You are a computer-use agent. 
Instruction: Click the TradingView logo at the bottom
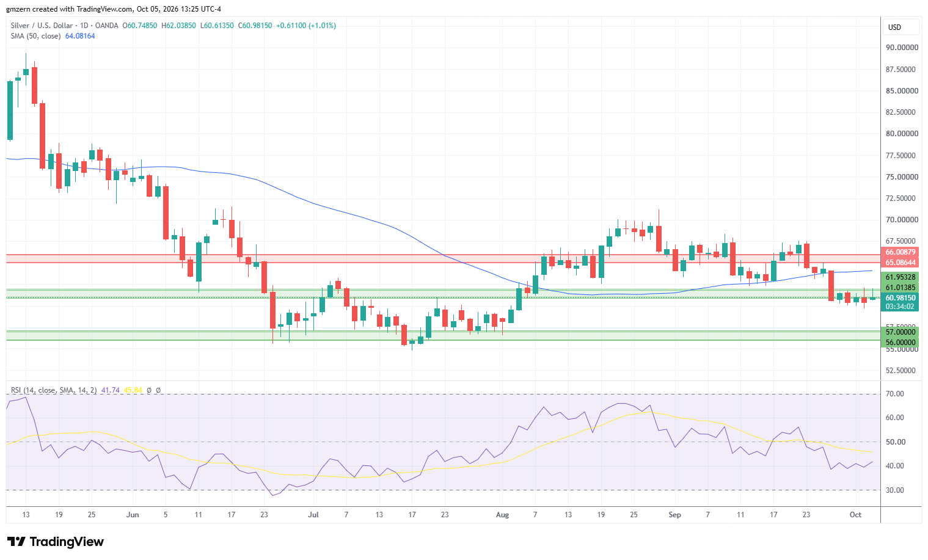click(x=55, y=542)
